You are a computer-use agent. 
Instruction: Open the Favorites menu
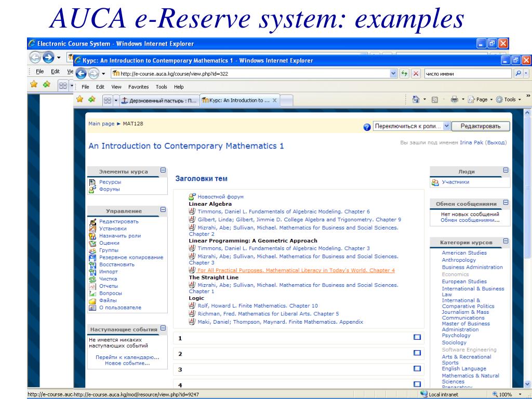click(x=138, y=87)
